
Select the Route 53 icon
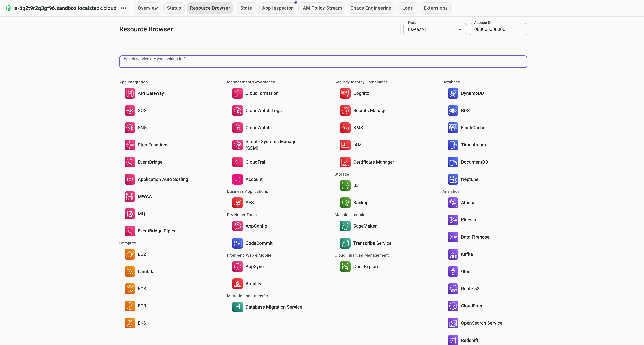453,289
